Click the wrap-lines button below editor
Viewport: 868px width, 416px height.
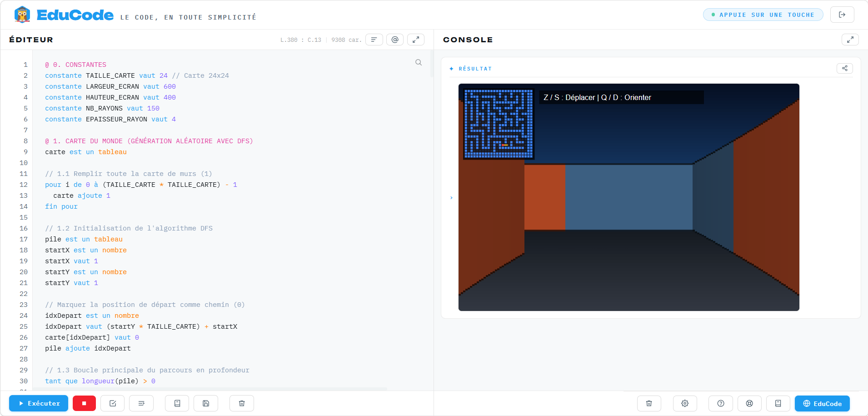coord(141,403)
